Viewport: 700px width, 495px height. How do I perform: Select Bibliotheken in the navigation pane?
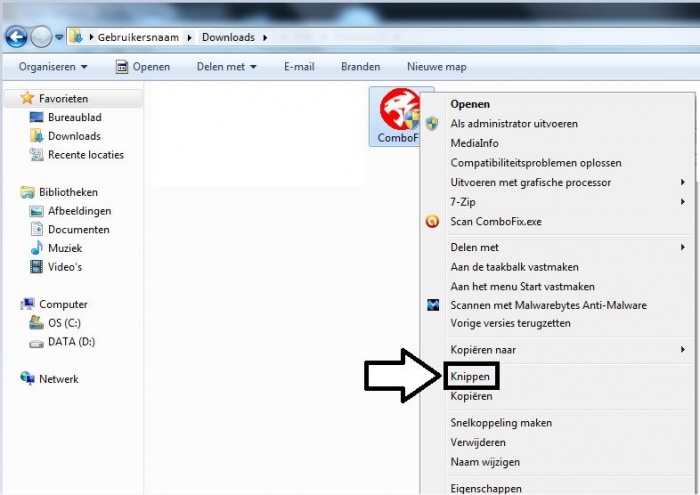click(x=68, y=192)
